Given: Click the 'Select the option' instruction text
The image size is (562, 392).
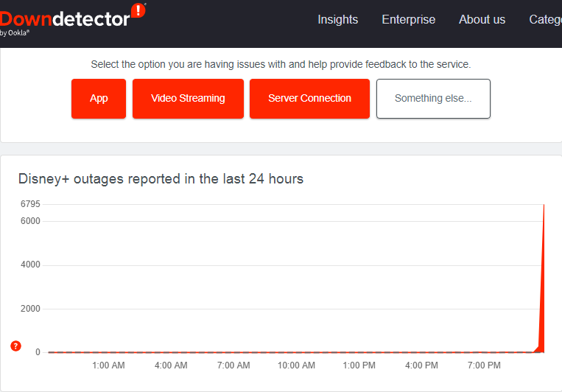Looking at the screenshot, I should [x=281, y=65].
